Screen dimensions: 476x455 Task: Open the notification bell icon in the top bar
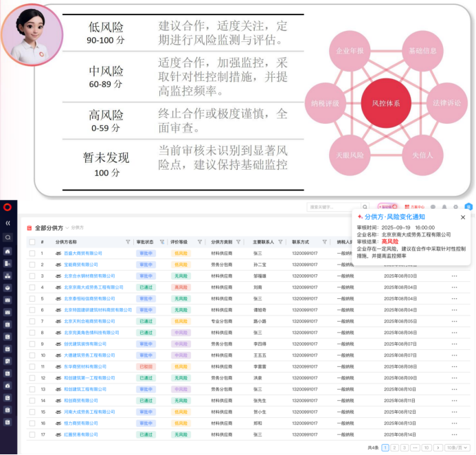pyautogui.click(x=444, y=207)
